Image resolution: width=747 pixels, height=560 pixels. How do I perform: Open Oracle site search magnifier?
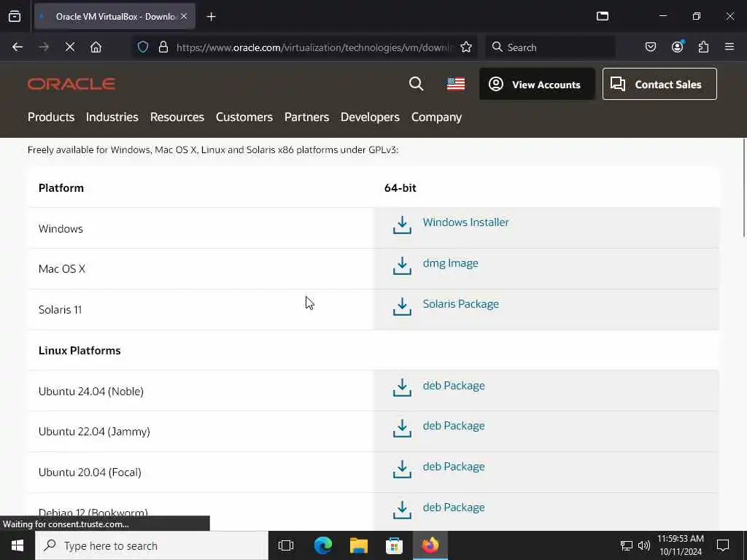point(416,84)
